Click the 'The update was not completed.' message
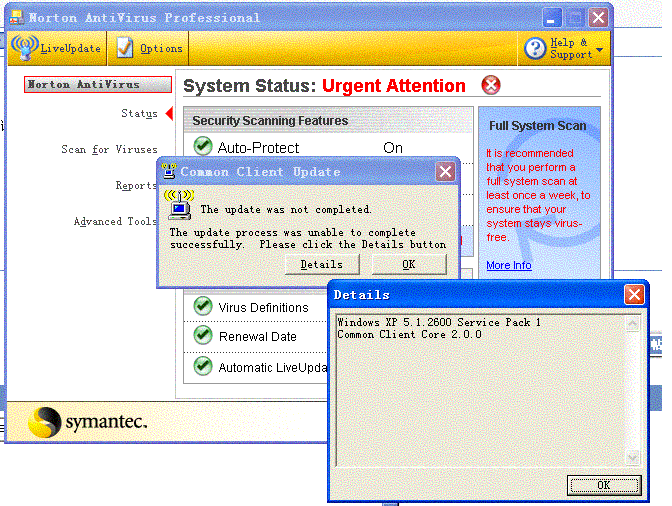This screenshot has width=672, height=506. tap(286, 210)
